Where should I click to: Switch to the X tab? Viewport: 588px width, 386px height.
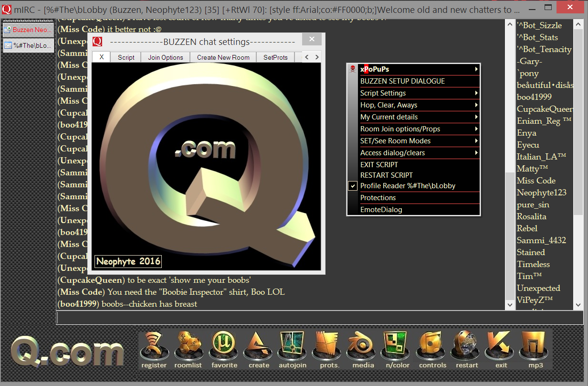[x=101, y=57]
